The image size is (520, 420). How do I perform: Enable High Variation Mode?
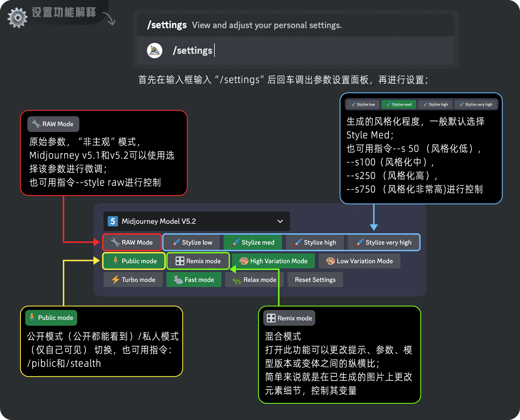pos(273,261)
